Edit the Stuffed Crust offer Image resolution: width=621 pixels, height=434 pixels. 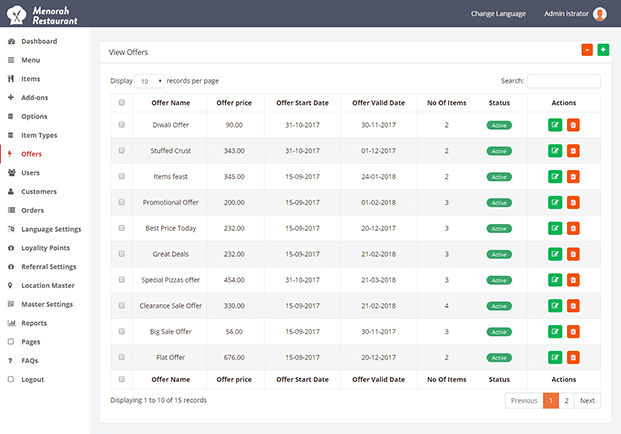click(555, 151)
